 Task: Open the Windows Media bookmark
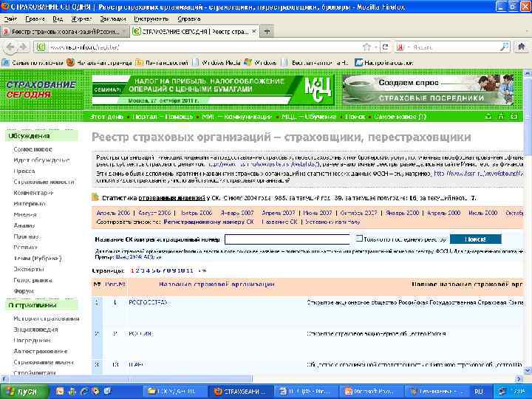[x=217, y=63]
